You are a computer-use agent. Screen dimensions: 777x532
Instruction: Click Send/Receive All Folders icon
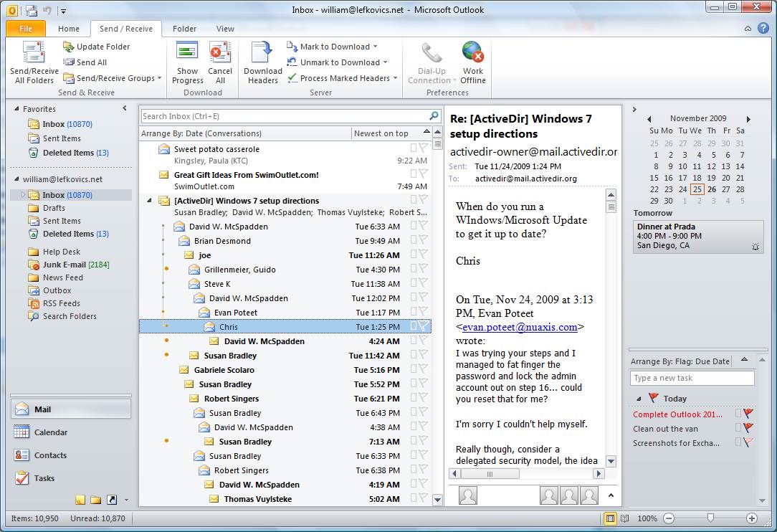click(34, 52)
